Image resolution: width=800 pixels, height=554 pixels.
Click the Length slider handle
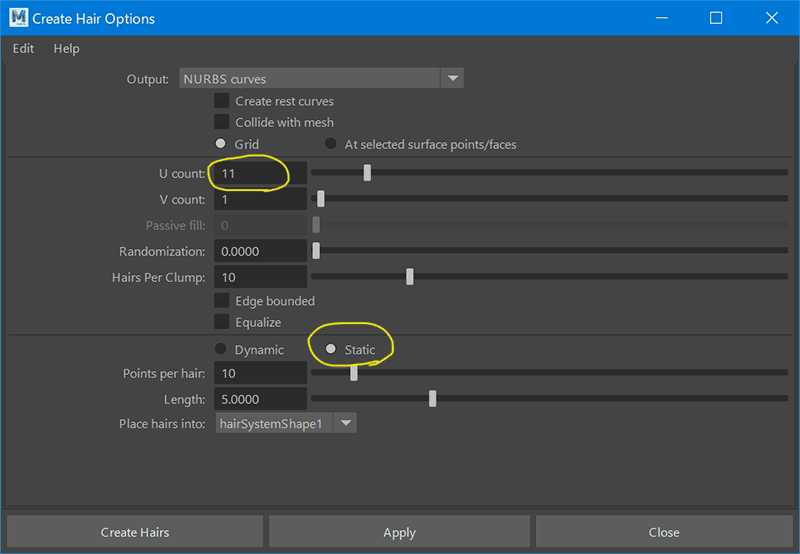coord(433,399)
